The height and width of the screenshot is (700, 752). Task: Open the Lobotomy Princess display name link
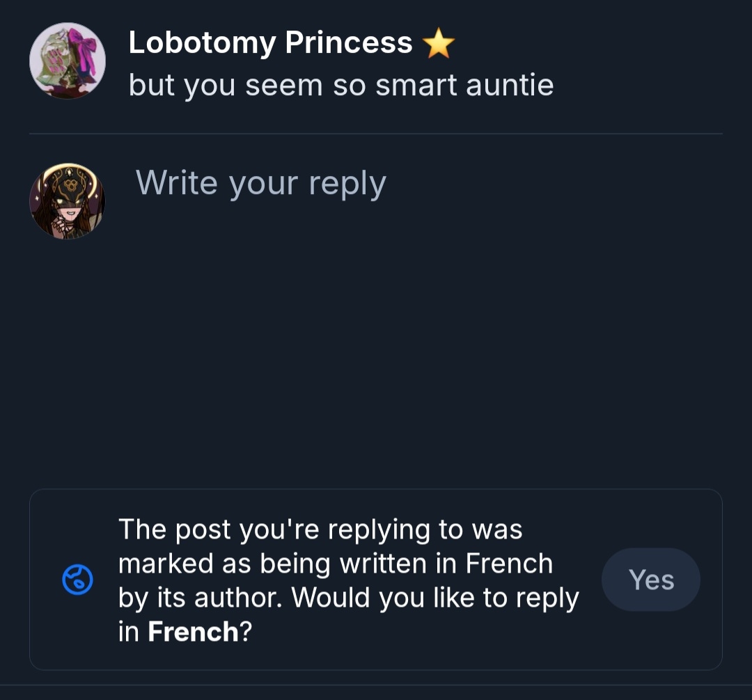click(x=270, y=43)
